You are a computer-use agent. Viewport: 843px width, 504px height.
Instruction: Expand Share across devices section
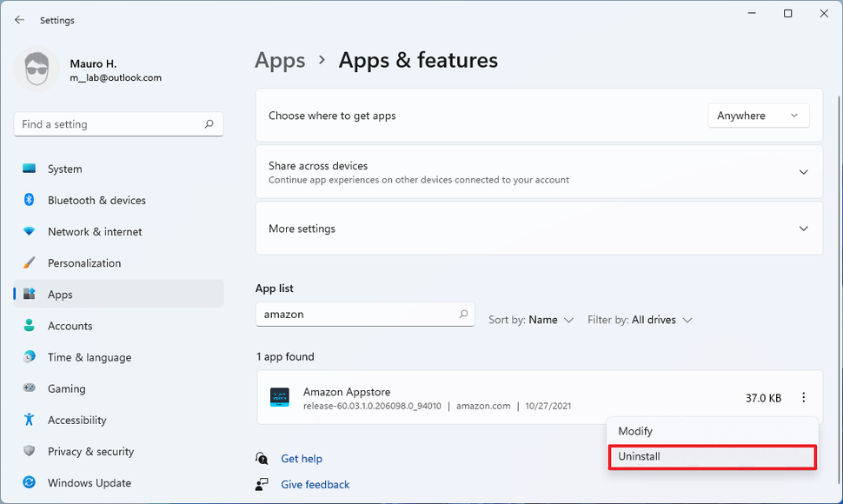click(803, 171)
